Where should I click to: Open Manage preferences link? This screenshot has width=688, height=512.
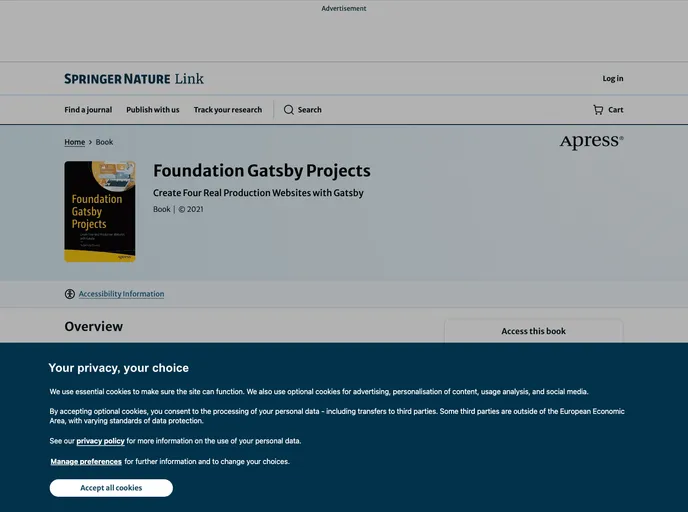[x=86, y=462]
